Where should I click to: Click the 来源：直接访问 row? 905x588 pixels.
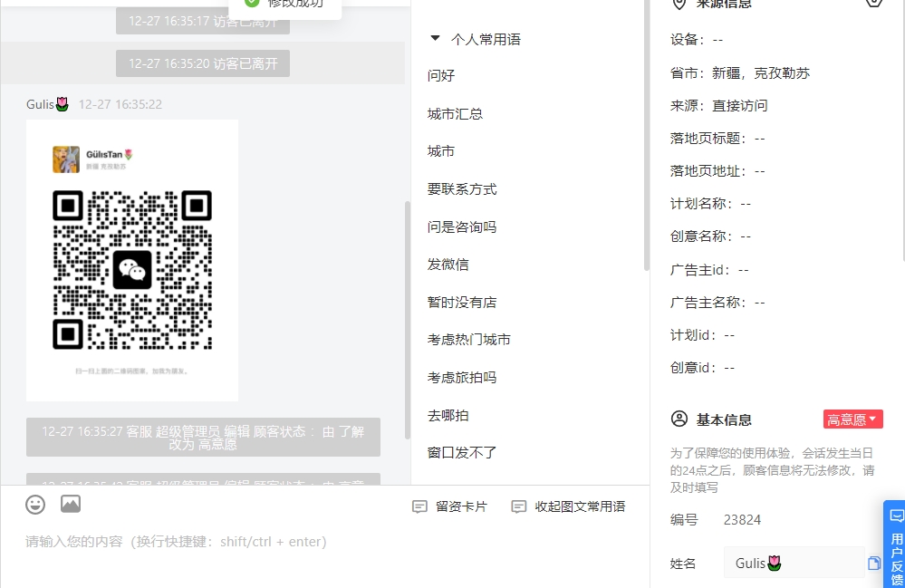(x=718, y=106)
